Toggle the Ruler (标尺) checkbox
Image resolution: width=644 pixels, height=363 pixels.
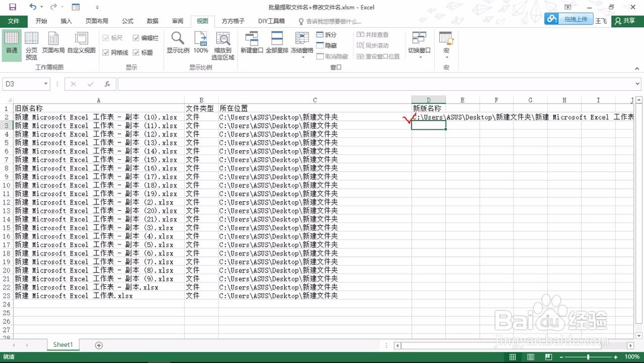pos(112,38)
